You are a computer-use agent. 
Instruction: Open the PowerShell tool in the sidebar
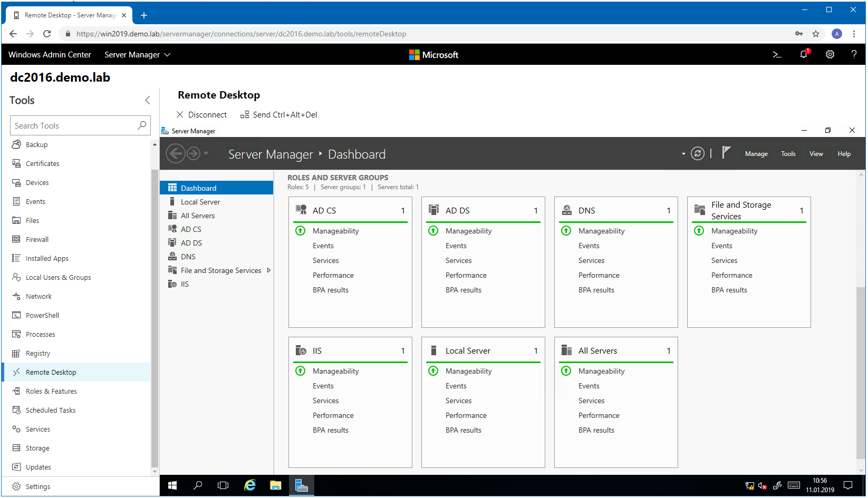click(42, 315)
